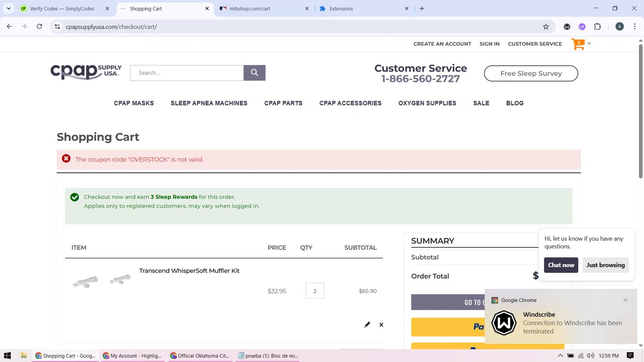
Task: Show hidden system tray icons
Action: (x=560, y=356)
